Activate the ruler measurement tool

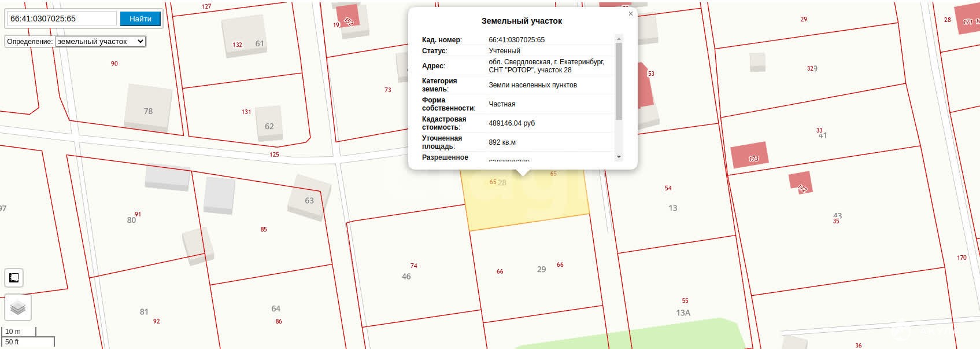[x=14, y=278]
